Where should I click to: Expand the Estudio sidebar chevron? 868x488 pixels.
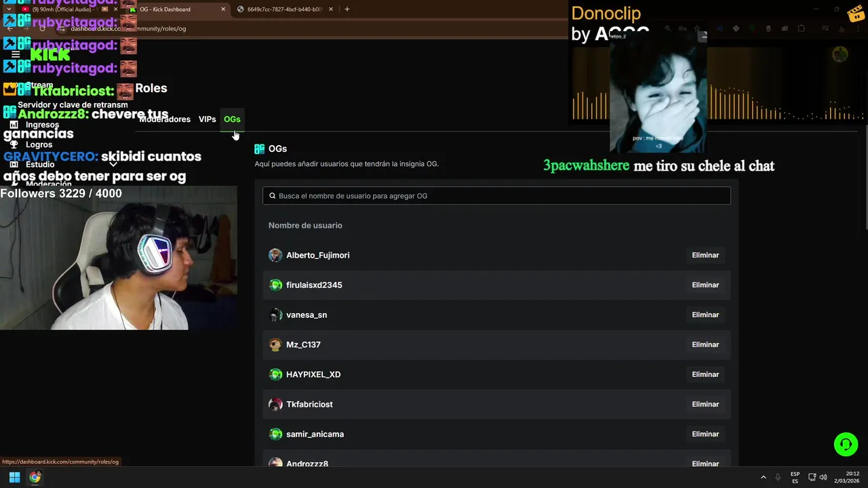click(x=113, y=164)
